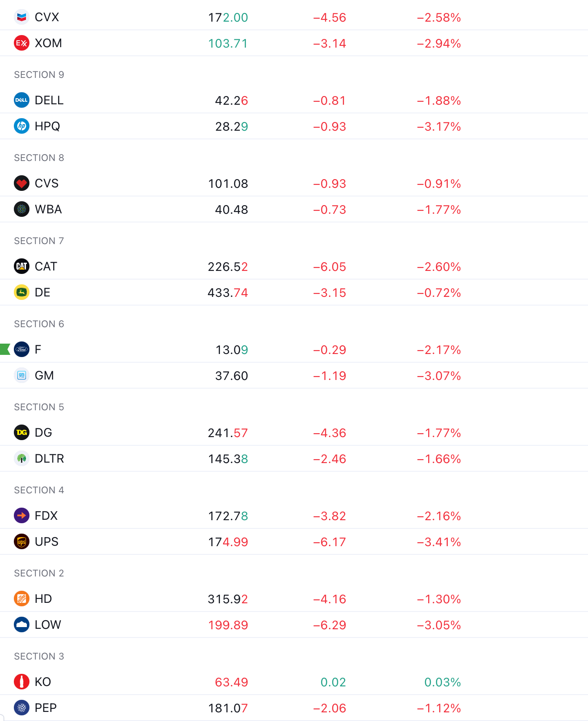Click the John Deere logo icon
This screenshot has height=721, width=588.
[x=22, y=293]
